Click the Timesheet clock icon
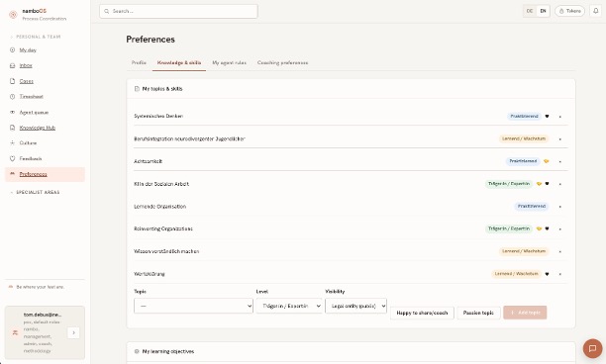 click(12, 97)
